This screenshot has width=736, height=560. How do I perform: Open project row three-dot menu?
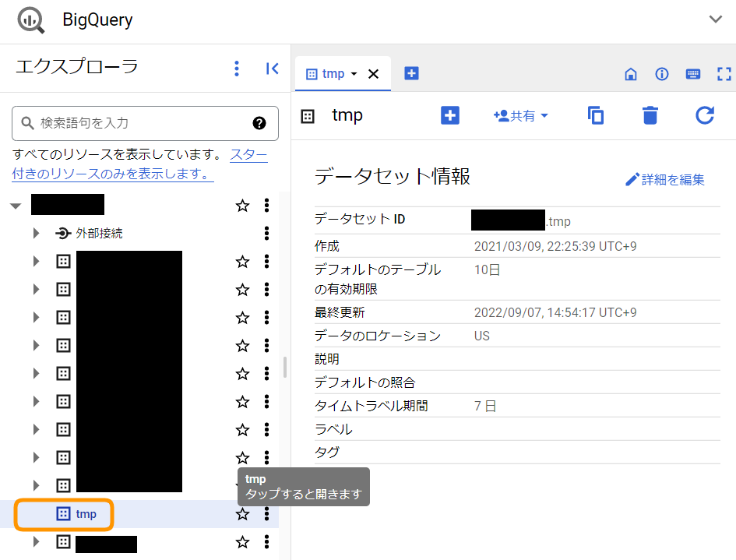(x=266, y=205)
